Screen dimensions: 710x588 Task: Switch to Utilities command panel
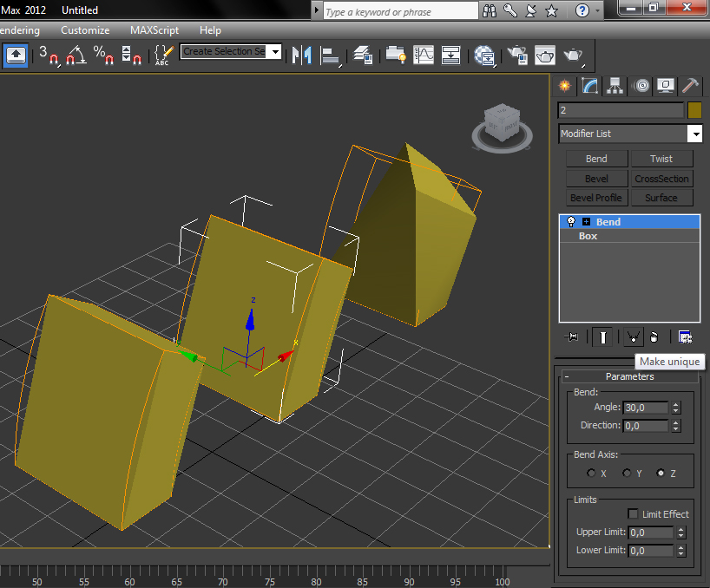tap(691, 86)
